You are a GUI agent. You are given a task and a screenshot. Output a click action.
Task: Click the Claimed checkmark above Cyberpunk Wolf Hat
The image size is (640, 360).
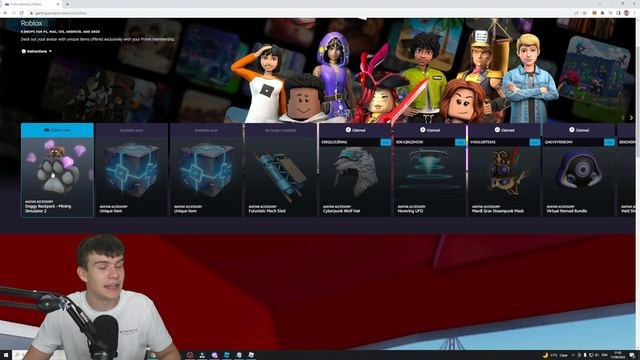[x=348, y=130]
